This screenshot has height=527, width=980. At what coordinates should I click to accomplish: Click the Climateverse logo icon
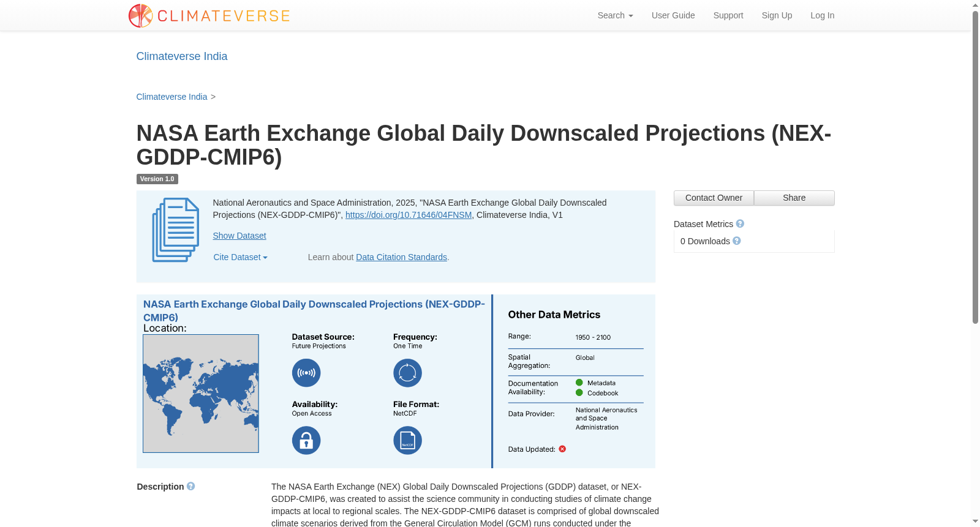pos(140,16)
